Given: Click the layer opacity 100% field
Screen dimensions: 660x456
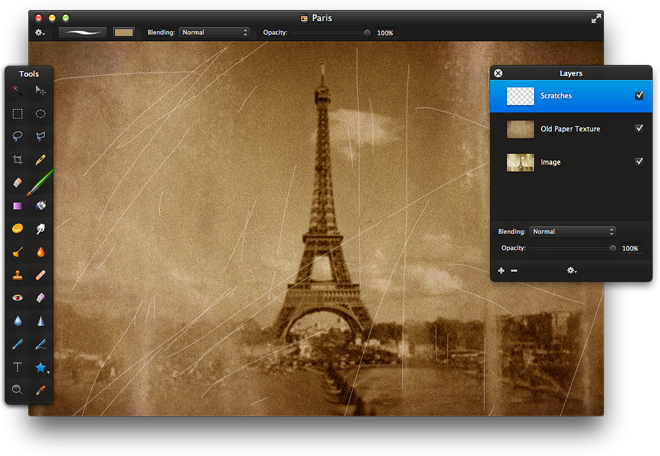Looking at the screenshot, I should (x=631, y=248).
